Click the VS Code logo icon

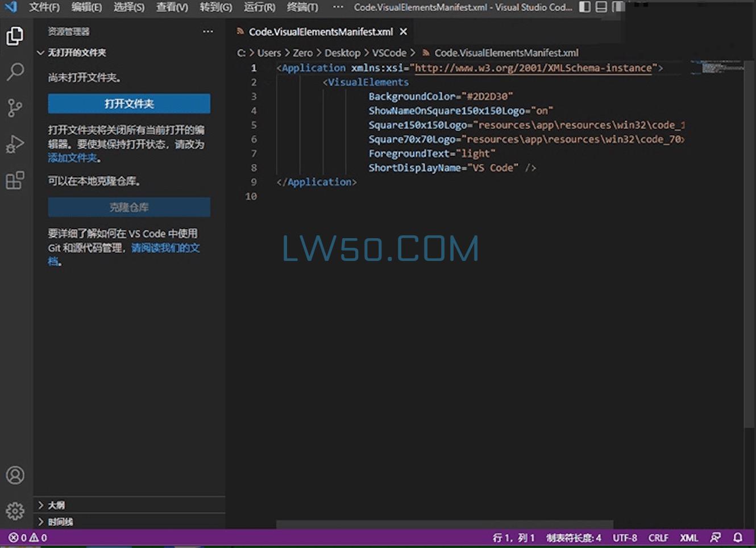[11, 7]
